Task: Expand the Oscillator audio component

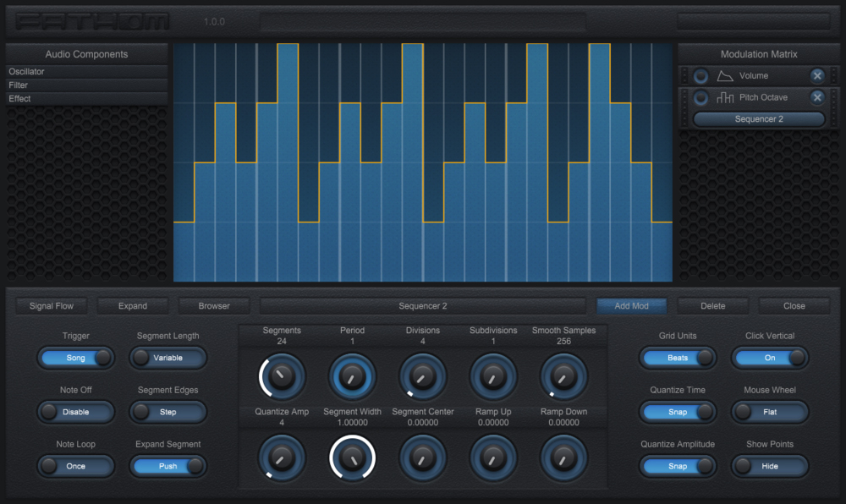Action: (86, 72)
